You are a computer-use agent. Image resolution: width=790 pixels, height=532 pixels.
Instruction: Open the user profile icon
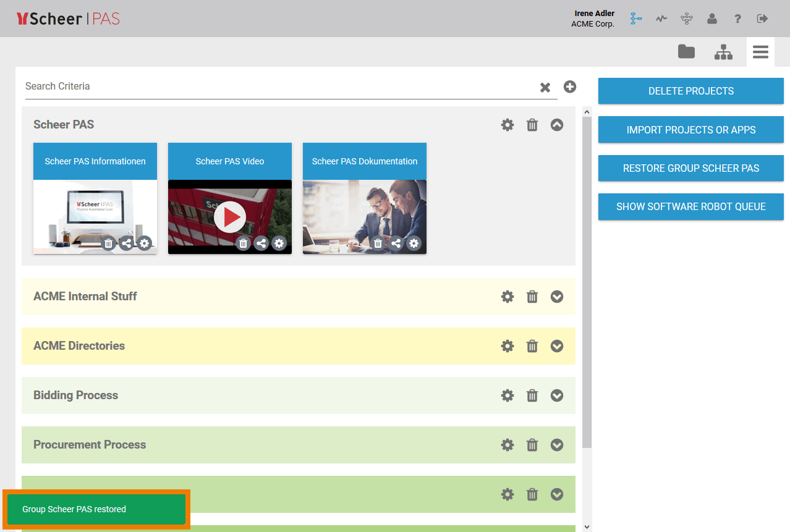click(x=712, y=19)
